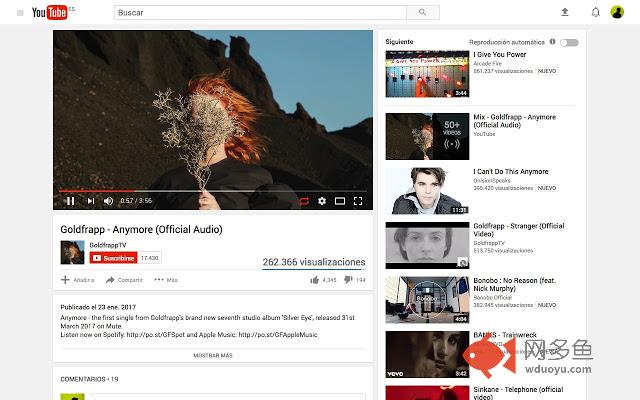Viewport: 640px width, 400px height.
Task: Open 'I Can't Do This Anymore' title
Action: coord(511,171)
